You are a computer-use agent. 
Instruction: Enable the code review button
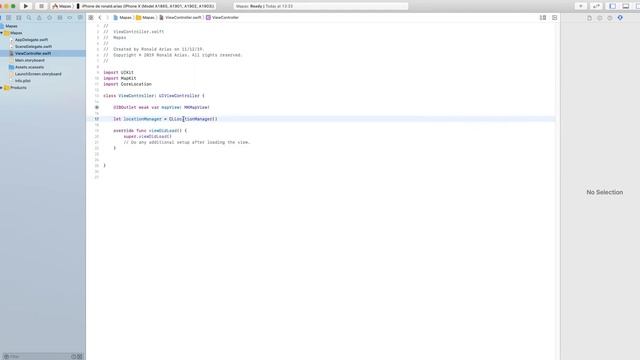tap(596, 6)
